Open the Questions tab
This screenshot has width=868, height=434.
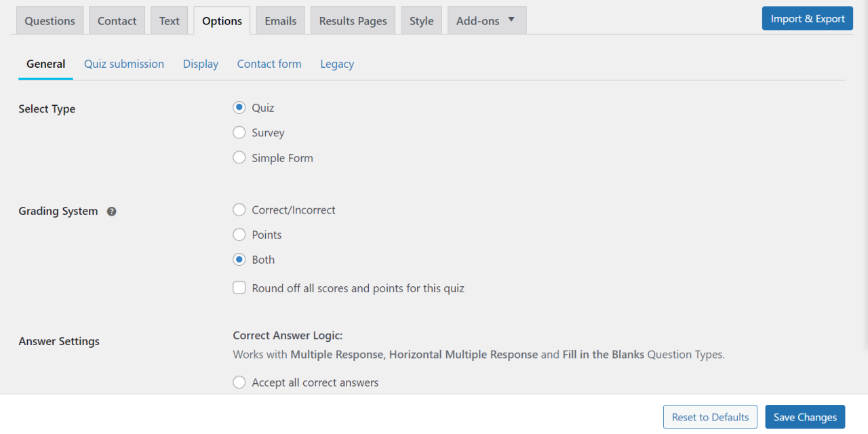50,21
